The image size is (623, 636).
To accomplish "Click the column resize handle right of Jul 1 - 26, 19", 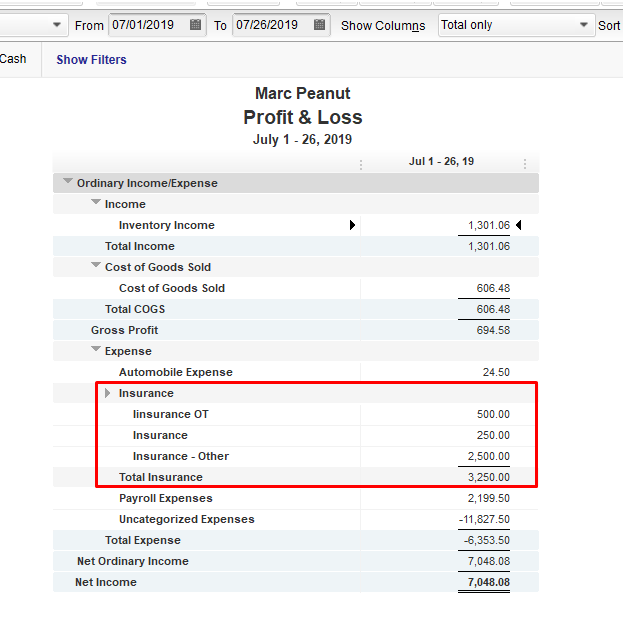I will pos(525,164).
